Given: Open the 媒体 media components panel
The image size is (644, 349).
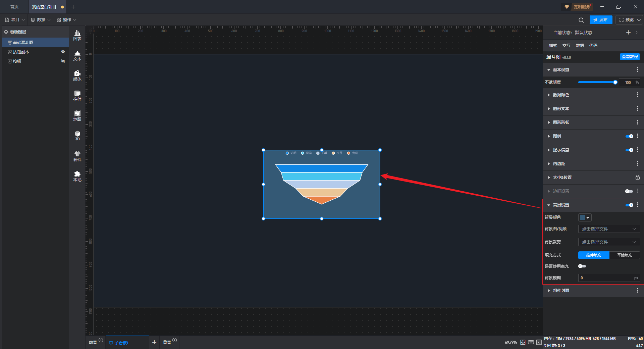Looking at the screenshot, I should click(x=77, y=76).
